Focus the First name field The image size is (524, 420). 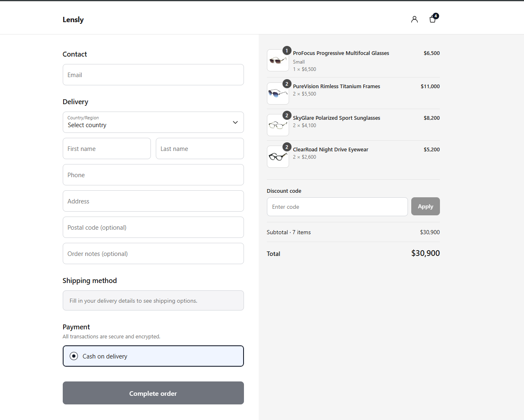click(x=107, y=148)
